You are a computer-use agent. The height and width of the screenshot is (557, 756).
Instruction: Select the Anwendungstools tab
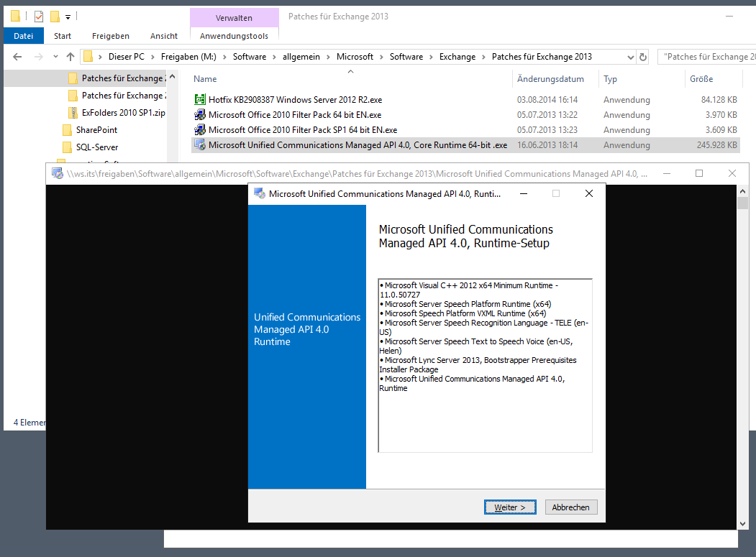[234, 36]
